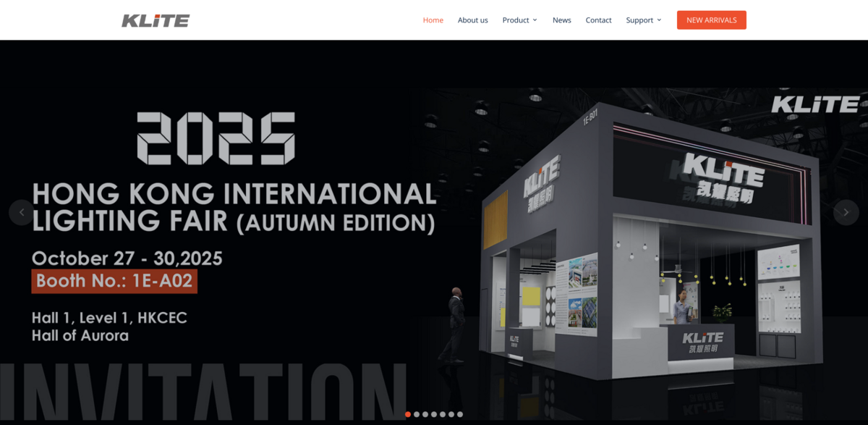Click the left carousel arrow
The image size is (868, 425).
point(20,212)
